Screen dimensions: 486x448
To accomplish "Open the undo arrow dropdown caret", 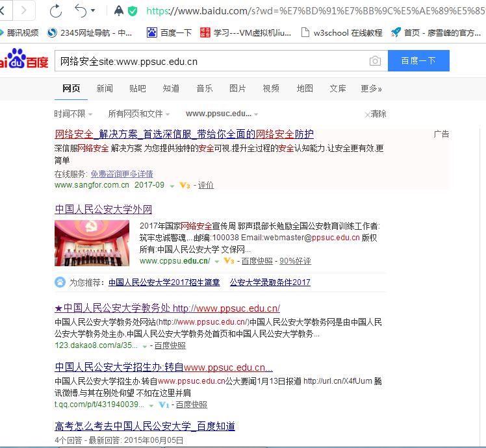I will [x=93, y=11].
